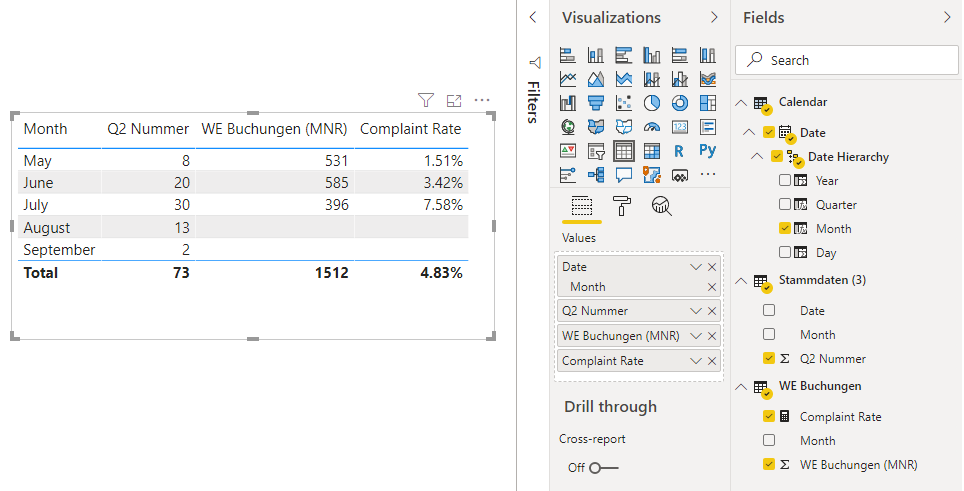The width and height of the screenshot is (964, 491).
Task: Collapse the Visualizations pane chevron
Action: click(714, 17)
